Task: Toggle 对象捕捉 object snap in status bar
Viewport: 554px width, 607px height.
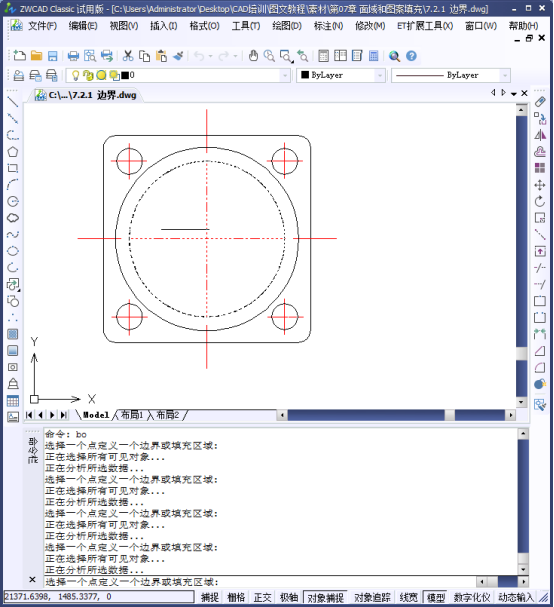Action: pyautogui.click(x=325, y=597)
